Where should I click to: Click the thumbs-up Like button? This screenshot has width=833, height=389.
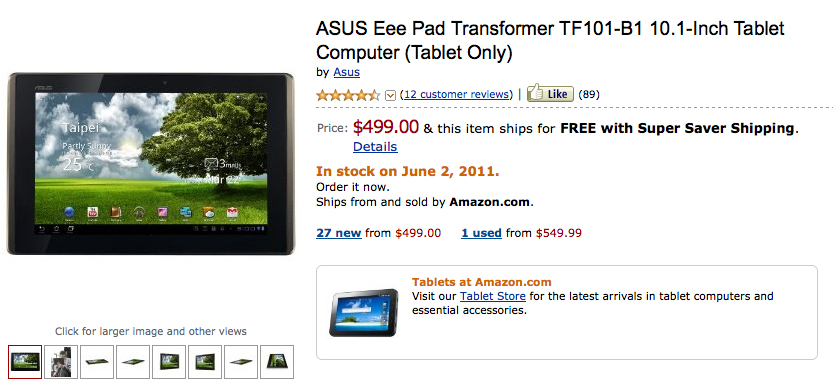(x=550, y=94)
